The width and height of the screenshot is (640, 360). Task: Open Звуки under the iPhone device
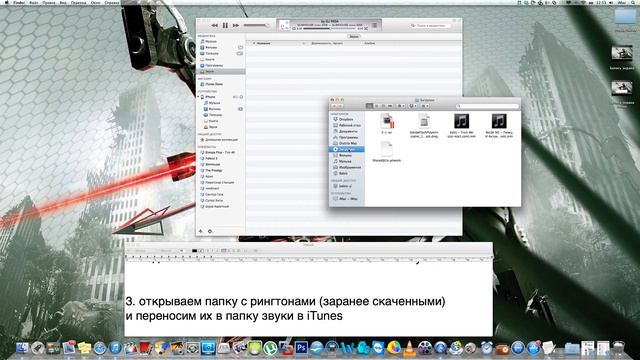[213, 127]
